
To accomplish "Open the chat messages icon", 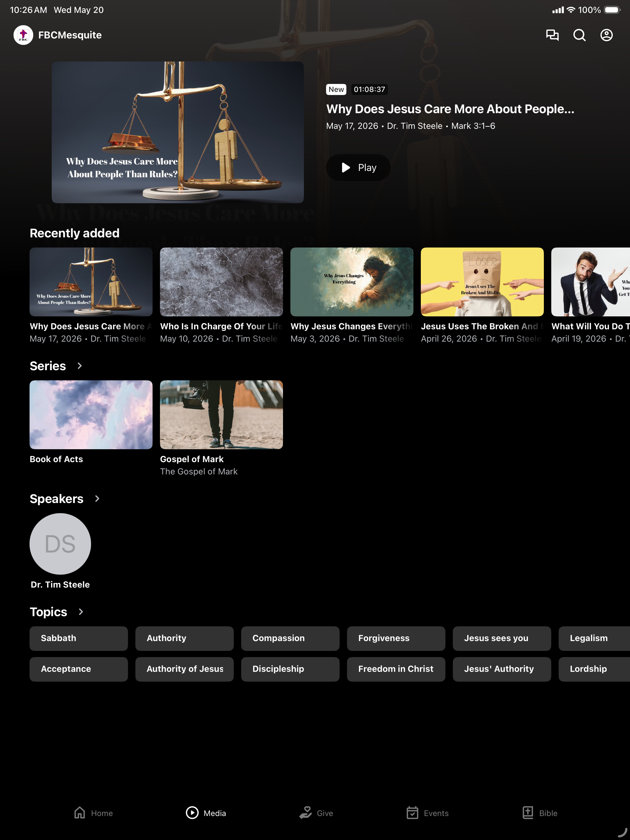I will (552, 35).
